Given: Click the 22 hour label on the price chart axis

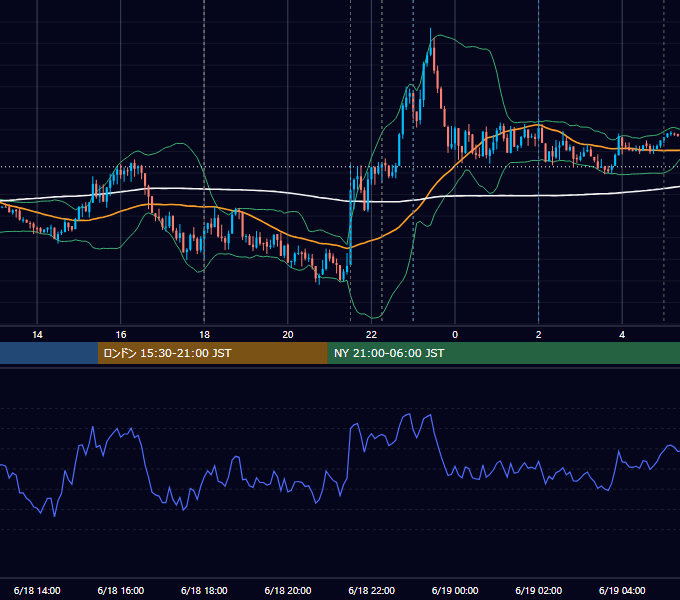Looking at the screenshot, I should pyautogui.click(x=371, y=335).
